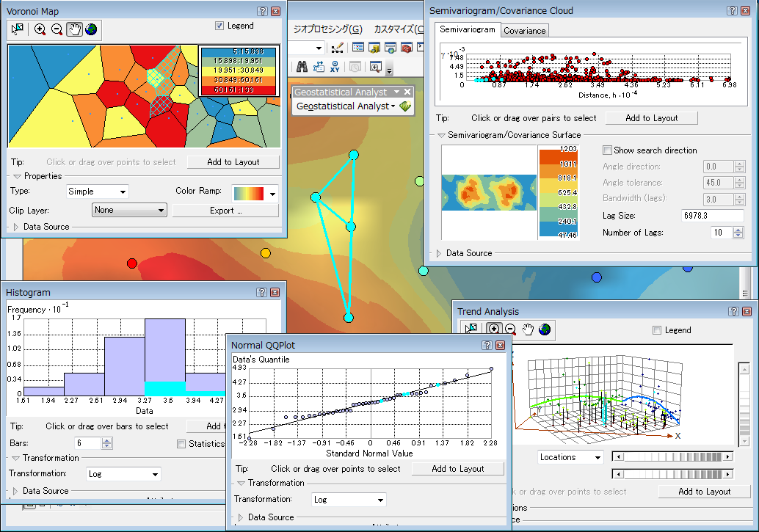Open the Editor pencil tool on the toolbar
This screenshot has width=759, height=532.
point(338,47)
